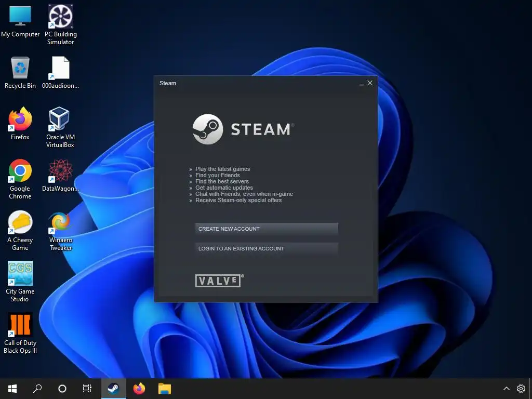Select the Firefox desktop shortcut

pyautogui.click(x=20, y=124)
